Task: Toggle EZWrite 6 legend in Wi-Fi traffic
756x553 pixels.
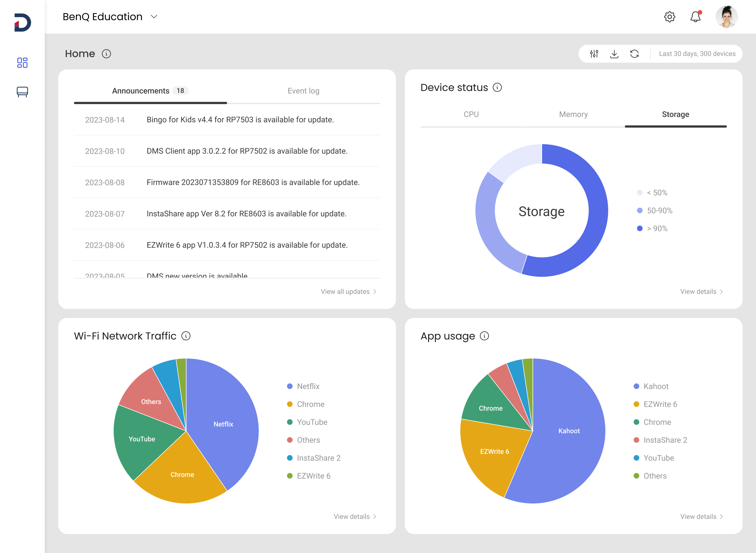Action: click(x=309, y=476)
